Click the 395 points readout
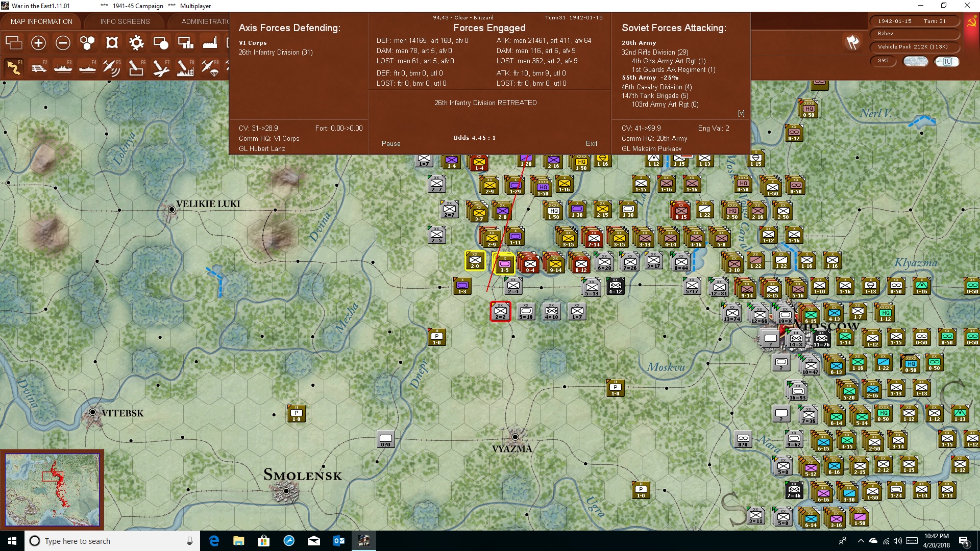 (x=883, y=61)
